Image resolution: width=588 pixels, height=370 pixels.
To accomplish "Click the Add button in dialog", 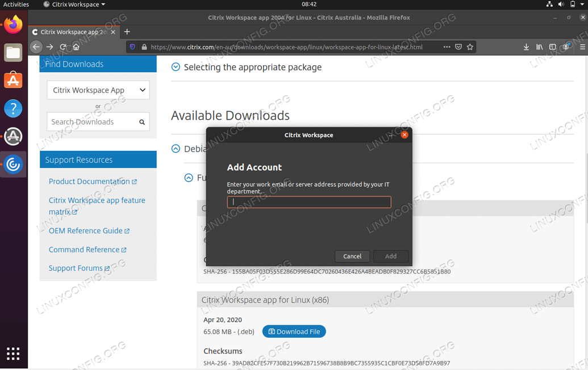I will [x=391, y=256].
